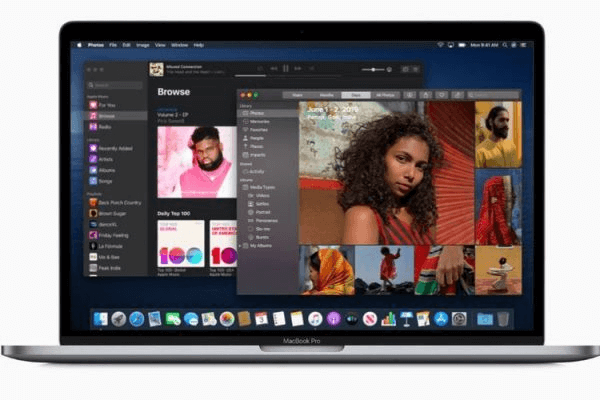Open purple Podcasts icon in Dock
The height and width of the screenshot is (400, 600).
(334, 319)
